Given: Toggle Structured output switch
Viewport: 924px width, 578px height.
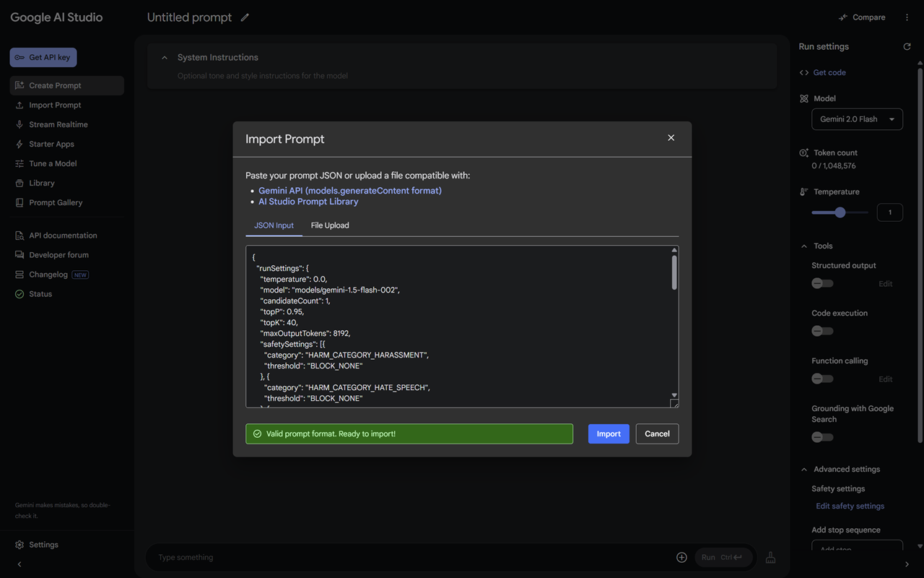Looking at the screenshot, I should (x=822, y=283).
